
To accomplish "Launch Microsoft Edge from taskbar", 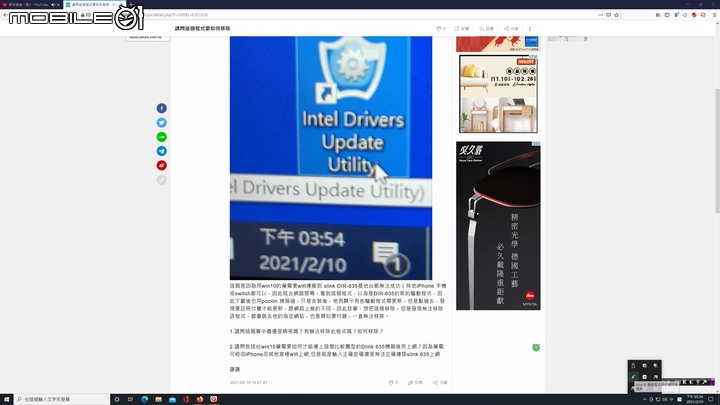I will tap(145, 399).
